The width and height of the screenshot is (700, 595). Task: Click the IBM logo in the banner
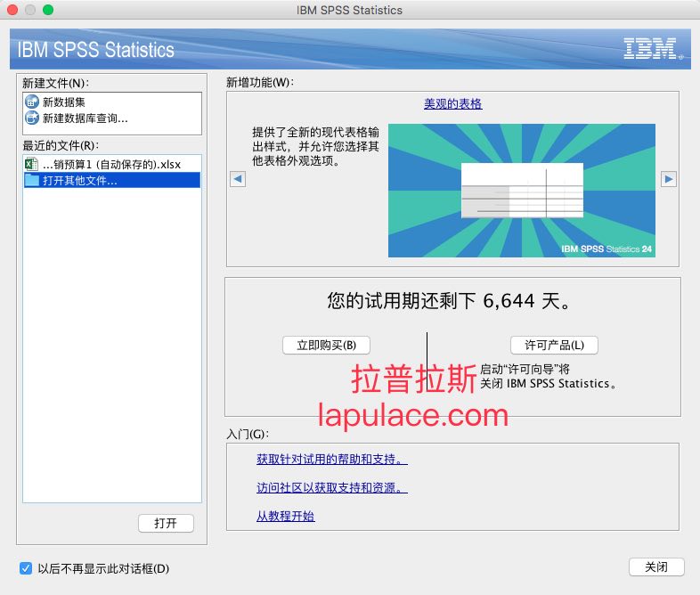coord(652,49)
